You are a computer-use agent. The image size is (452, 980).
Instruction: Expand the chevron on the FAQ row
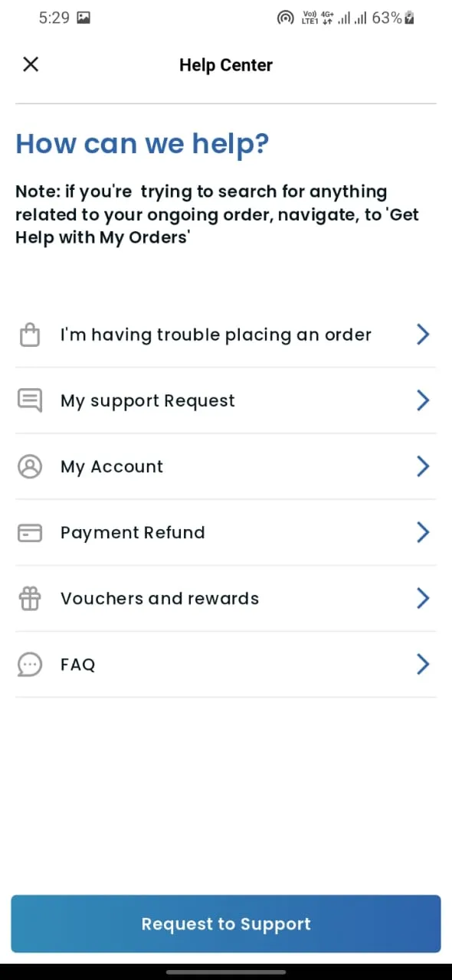tap(422, 664)
